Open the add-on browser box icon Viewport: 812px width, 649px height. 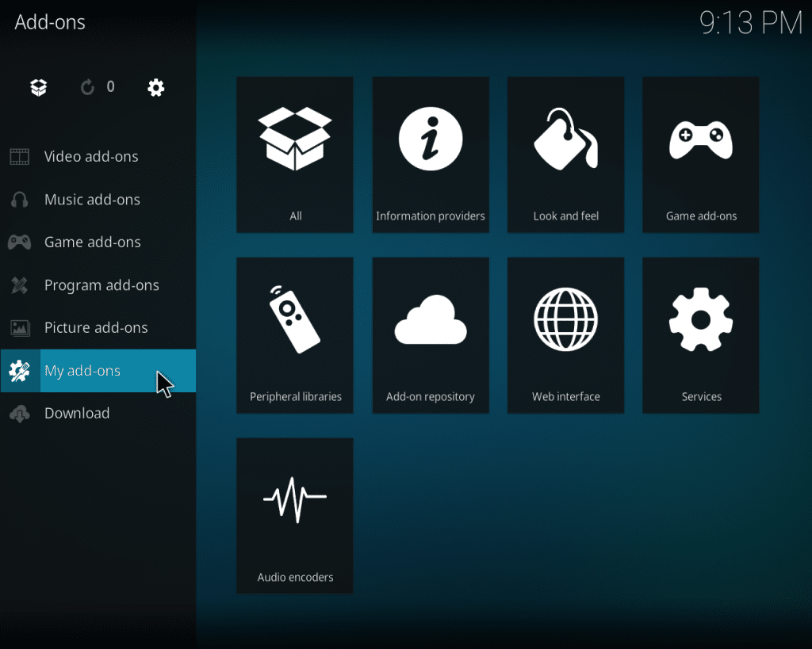coord(39,87)
